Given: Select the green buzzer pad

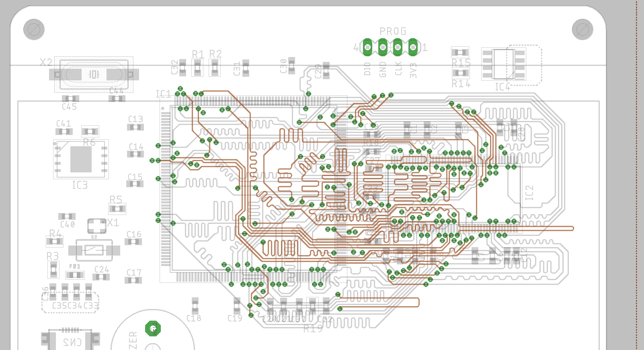Looking at the screenshot, I should [153, 329].
